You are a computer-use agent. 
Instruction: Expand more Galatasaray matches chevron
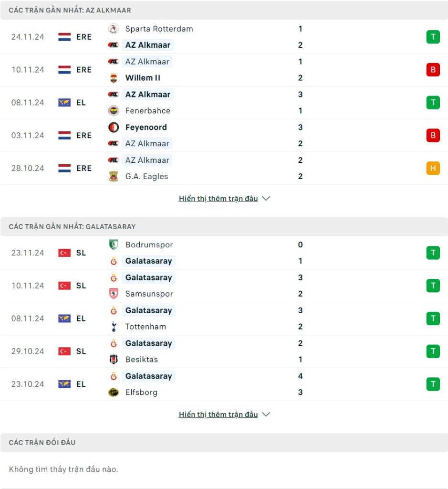[x=266, y=415]
